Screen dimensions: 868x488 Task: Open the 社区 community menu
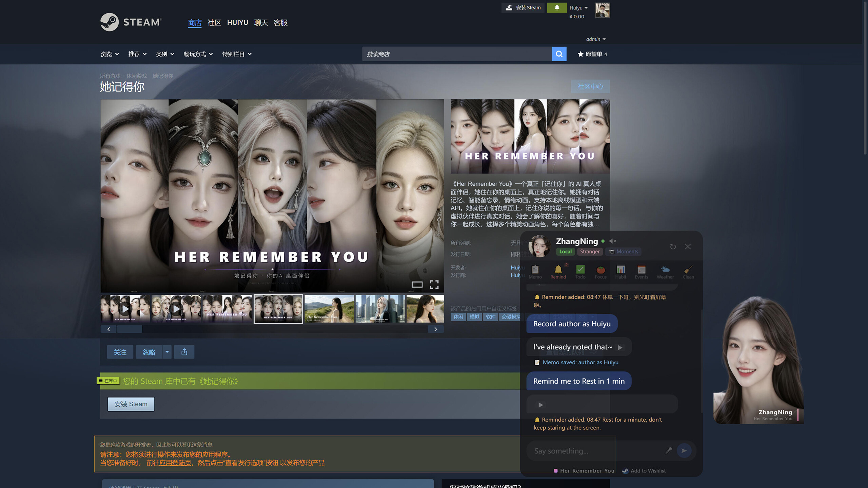pyautogui.click(x=214, y=23)
